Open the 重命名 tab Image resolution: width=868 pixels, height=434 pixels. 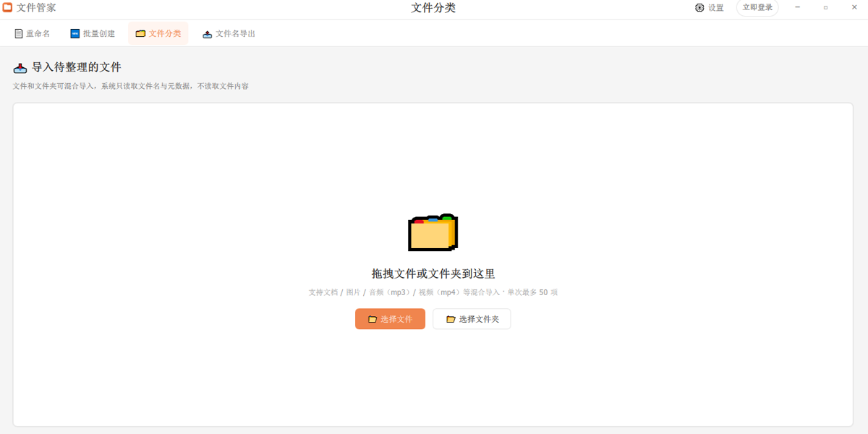coord(33,33)
